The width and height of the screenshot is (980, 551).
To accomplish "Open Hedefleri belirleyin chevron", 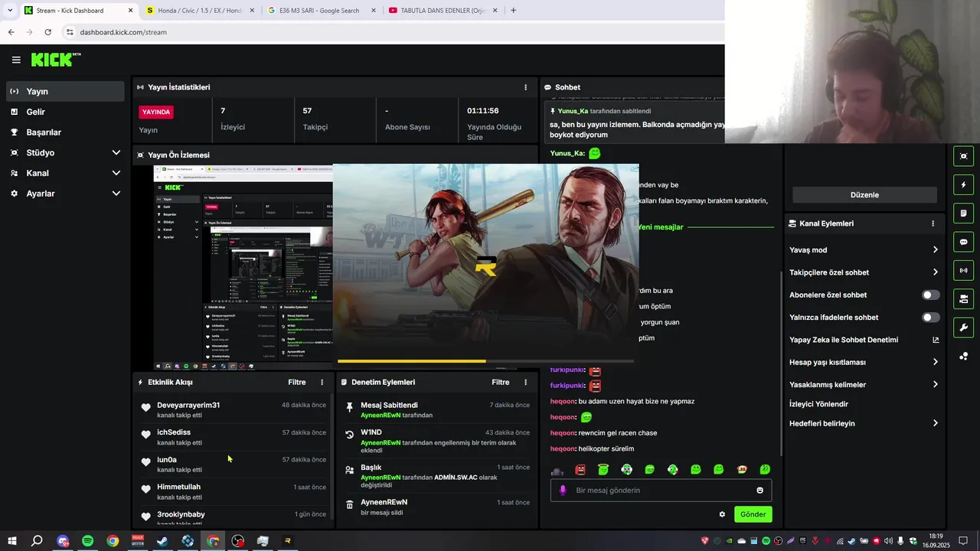I will [935, 423].
